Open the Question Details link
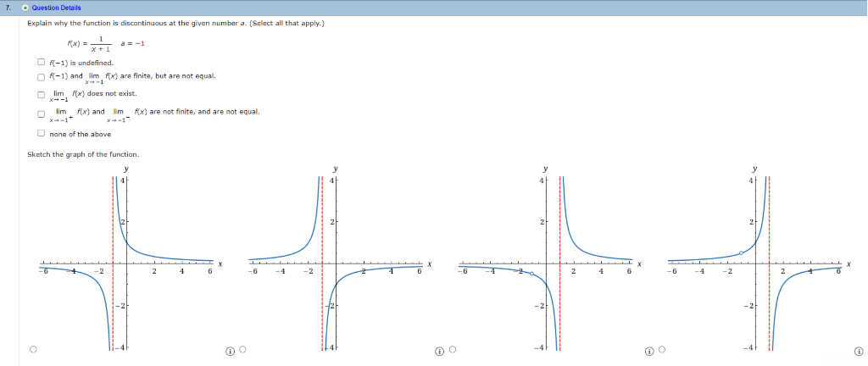Viewport: 868px width, 366px height. 57,8
